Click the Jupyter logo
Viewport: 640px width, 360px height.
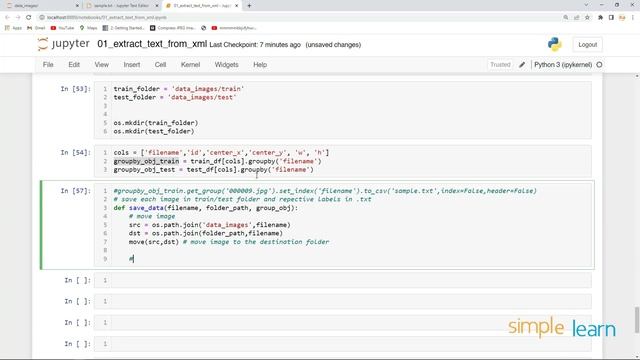coord(63,44)
